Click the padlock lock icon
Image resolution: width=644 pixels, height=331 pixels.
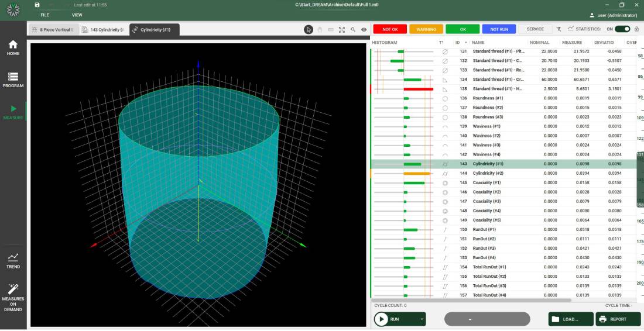[636, 29]
